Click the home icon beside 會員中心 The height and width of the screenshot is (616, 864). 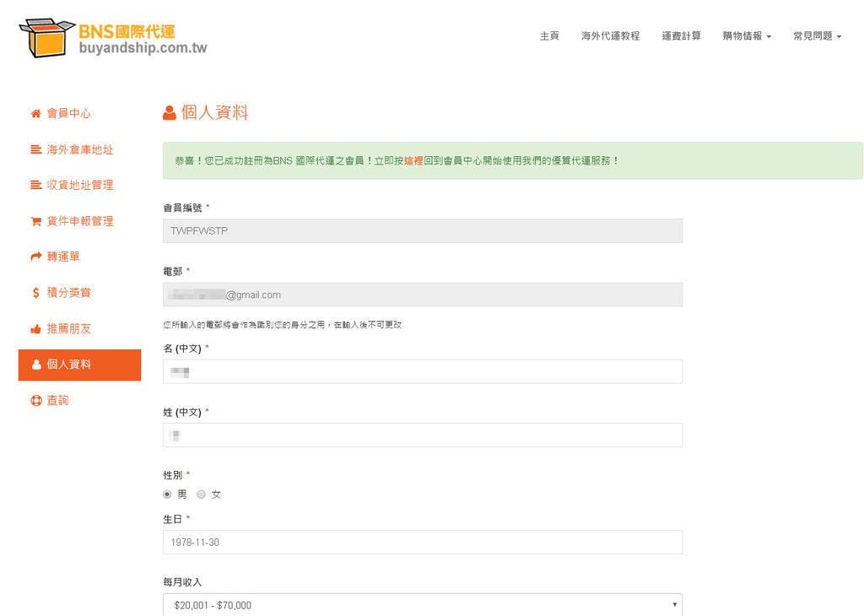(35, 114)
